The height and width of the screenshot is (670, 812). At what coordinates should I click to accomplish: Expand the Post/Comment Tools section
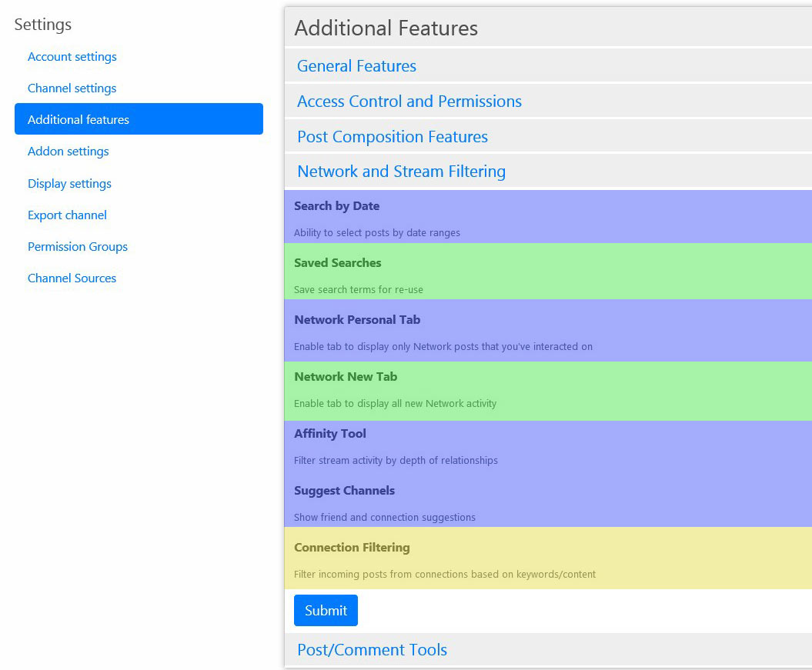click(372, 650)
